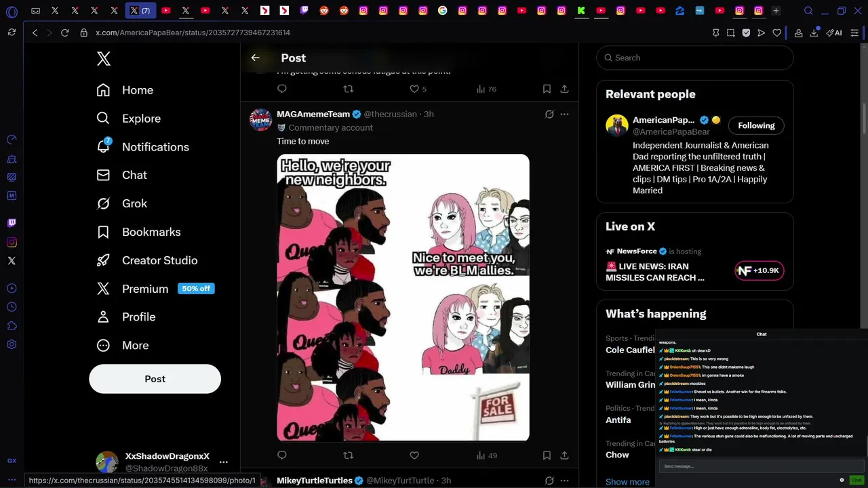
Task: Open Twitch panel in Opera sidebar
Action: 12,223
